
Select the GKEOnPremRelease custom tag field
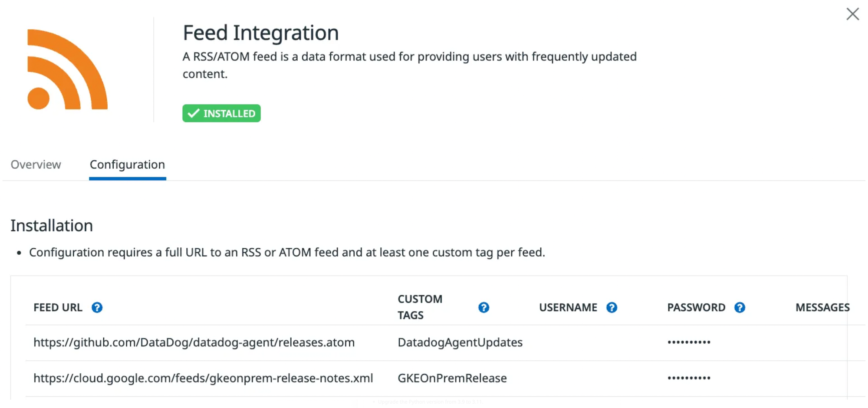click(452, 378)
